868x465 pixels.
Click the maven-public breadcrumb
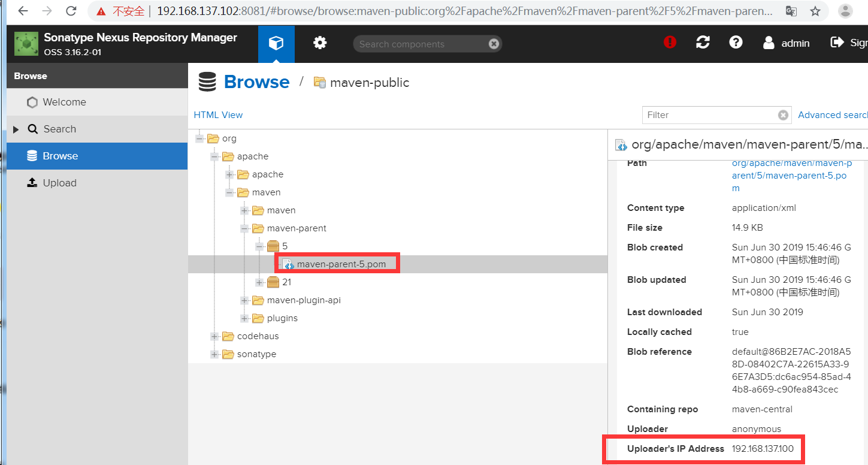[370, 83]
